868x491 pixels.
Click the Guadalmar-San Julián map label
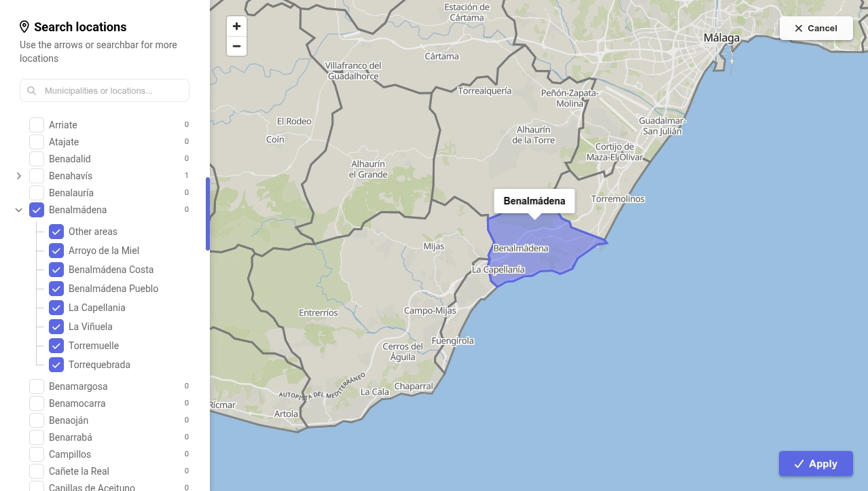pyautogui.click(x=662, y=126)
